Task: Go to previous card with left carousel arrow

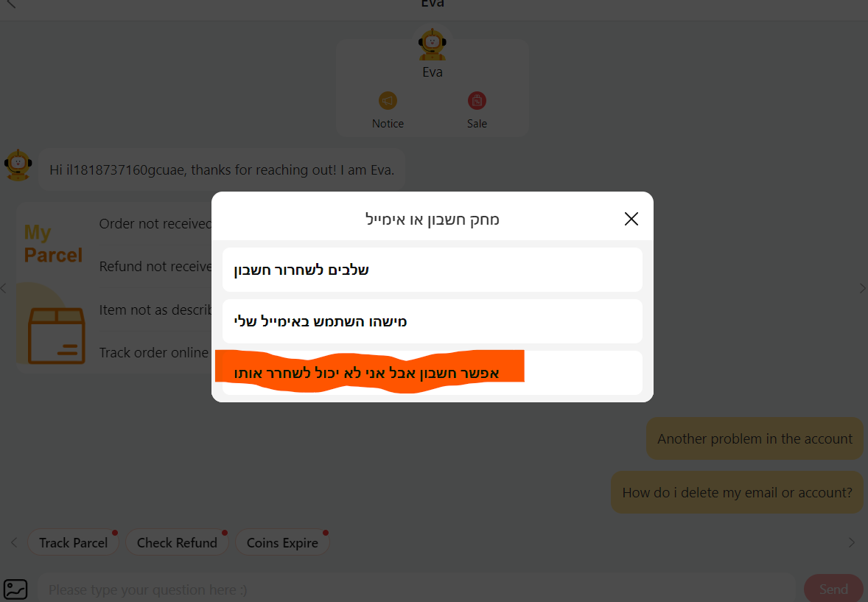Action: point(4,289)
